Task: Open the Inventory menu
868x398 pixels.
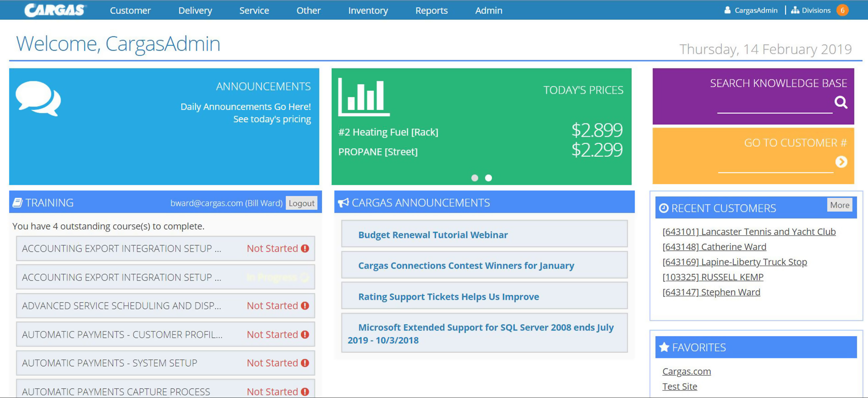Action: (368, 10)
